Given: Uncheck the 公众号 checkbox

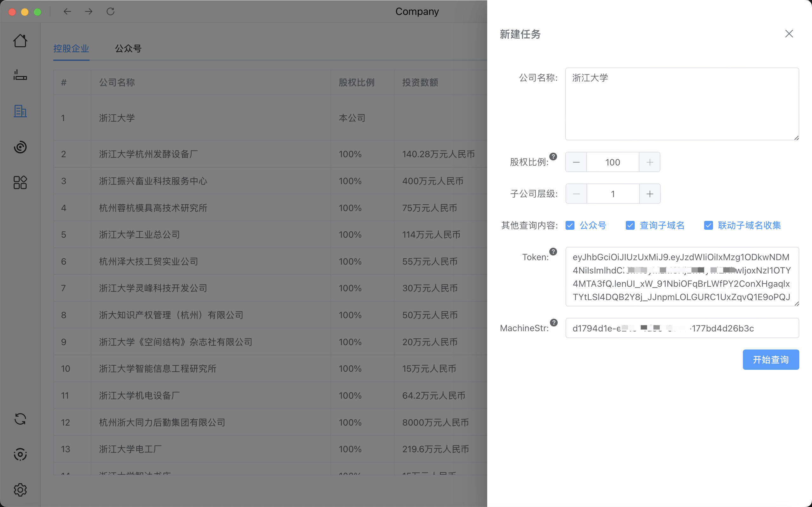Looking at the screenshot, I should (570, 225).
